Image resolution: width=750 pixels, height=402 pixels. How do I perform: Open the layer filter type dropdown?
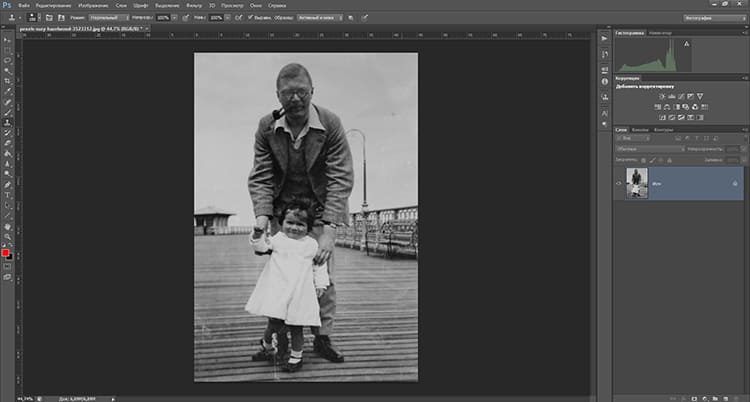pos(633,138)
